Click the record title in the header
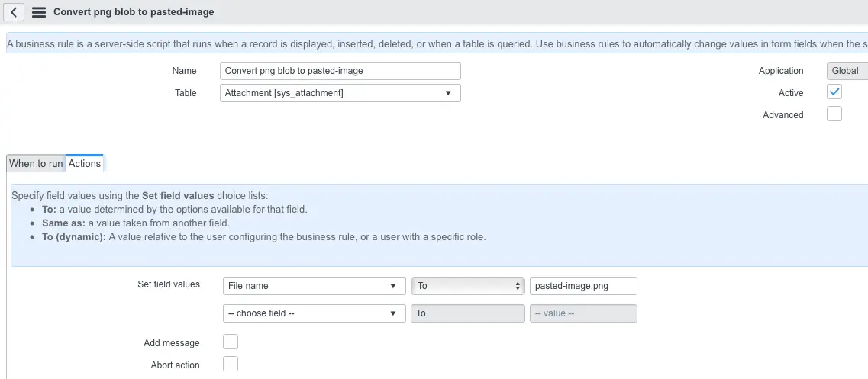 tap(134, 12)
